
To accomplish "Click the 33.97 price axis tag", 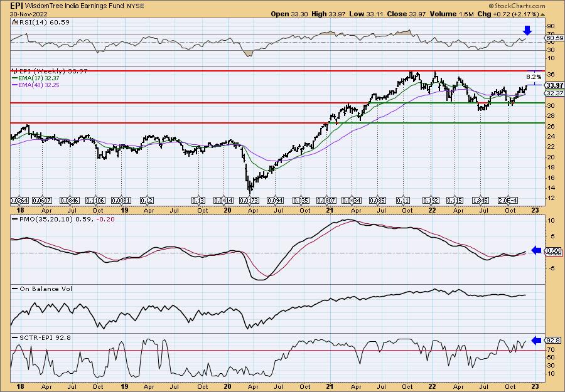I will pos(554,85).
